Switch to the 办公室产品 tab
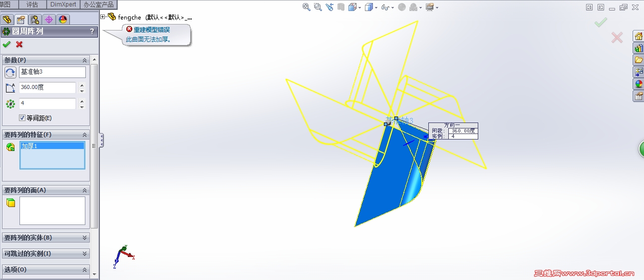This screenshot has width=644, height=280. click(x=98, y=4)
